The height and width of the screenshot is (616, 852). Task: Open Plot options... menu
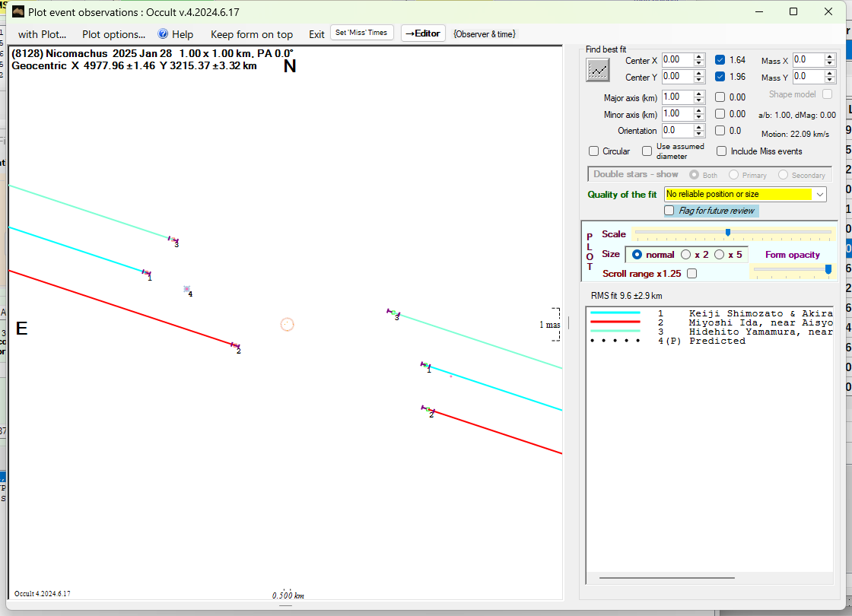point(113,34)
